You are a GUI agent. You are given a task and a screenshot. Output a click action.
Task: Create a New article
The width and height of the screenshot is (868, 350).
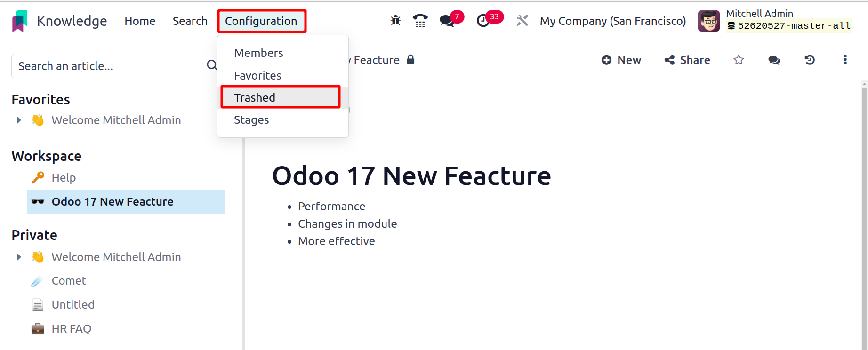621,60
